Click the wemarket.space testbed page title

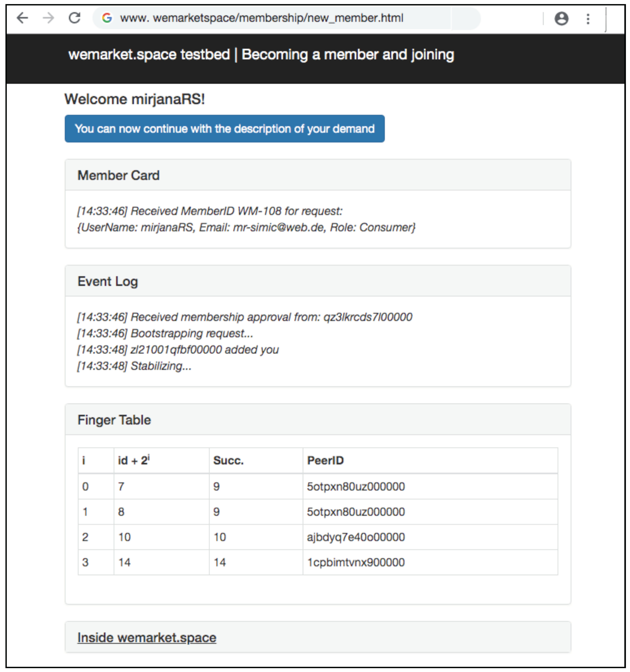[261, 55]
